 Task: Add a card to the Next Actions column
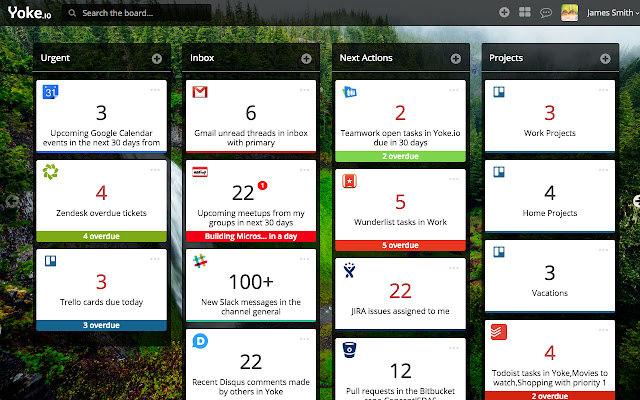tap(456, 59)
